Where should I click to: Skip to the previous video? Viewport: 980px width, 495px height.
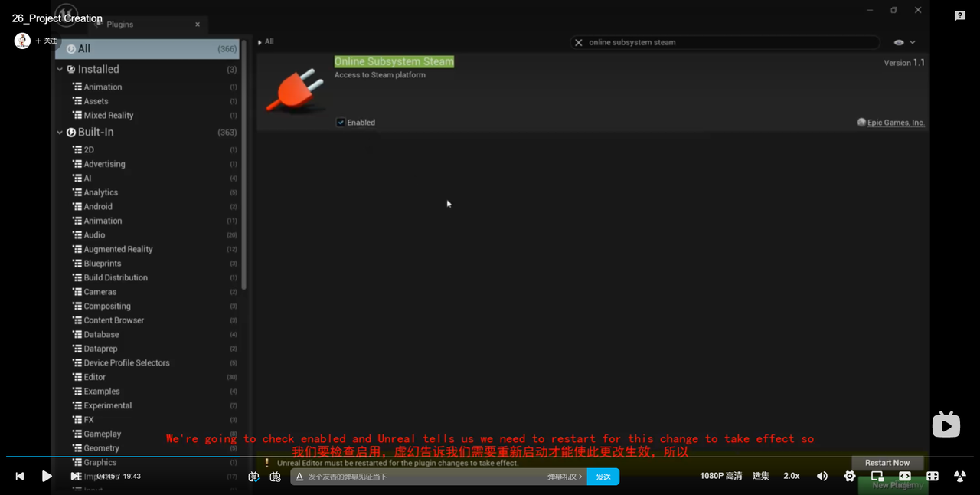20,476
